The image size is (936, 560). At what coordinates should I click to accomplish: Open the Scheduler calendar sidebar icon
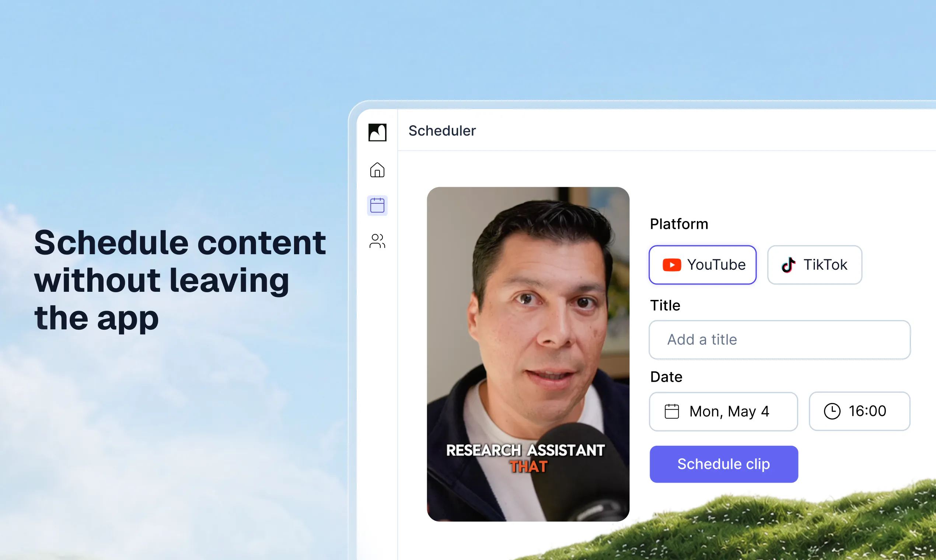pyautogui.click(x=377, y=205)
